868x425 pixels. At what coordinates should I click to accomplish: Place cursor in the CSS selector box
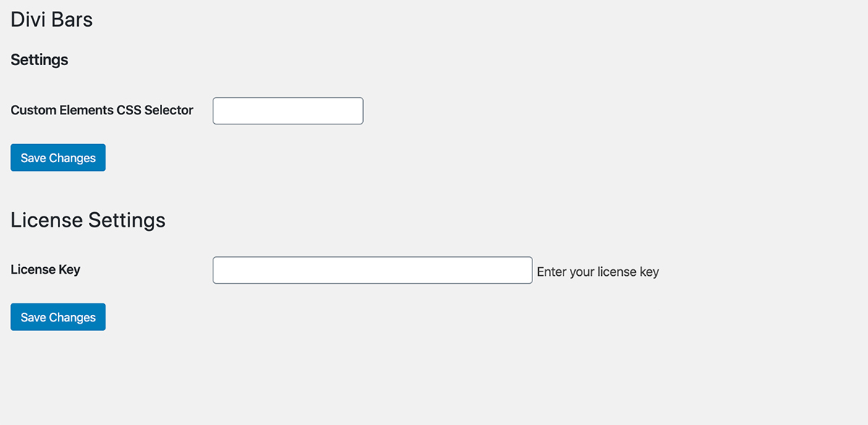coord(288,111)
